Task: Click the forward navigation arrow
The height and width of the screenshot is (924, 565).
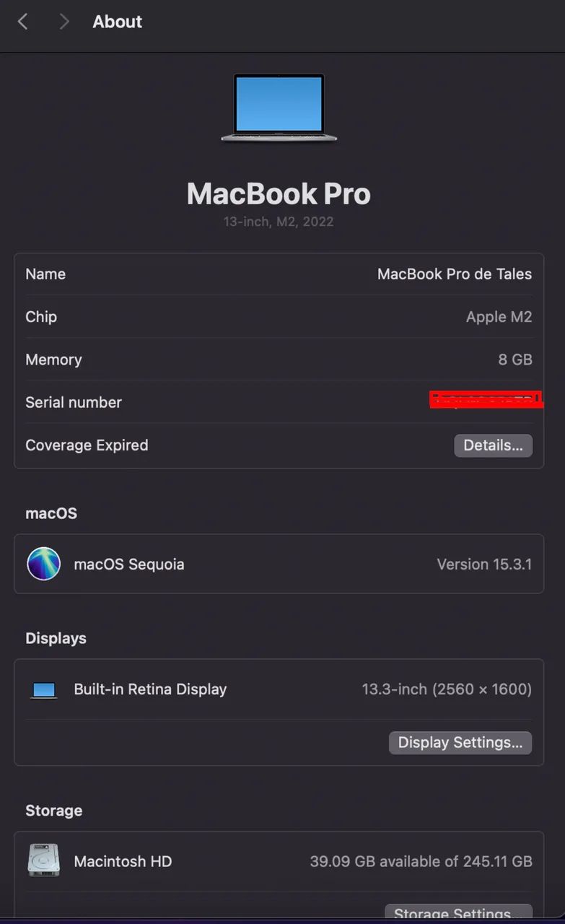Action: [x=63, y=22]
